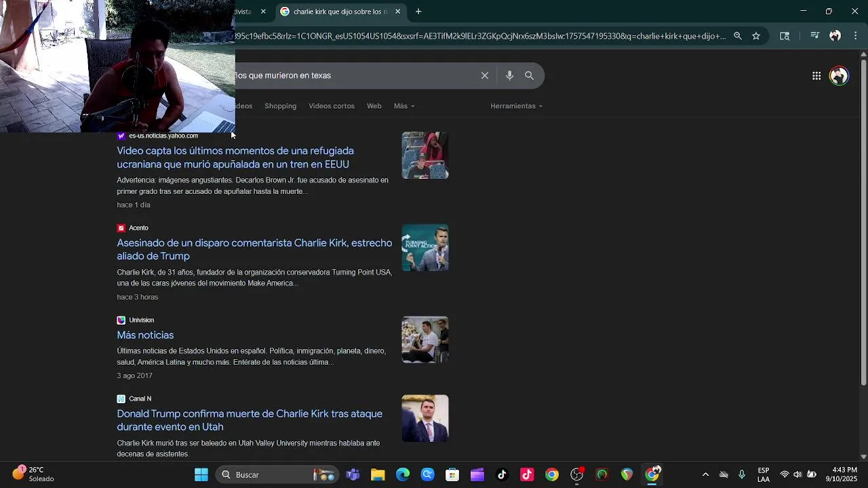Open a new tab with plus button

point(418,12)
